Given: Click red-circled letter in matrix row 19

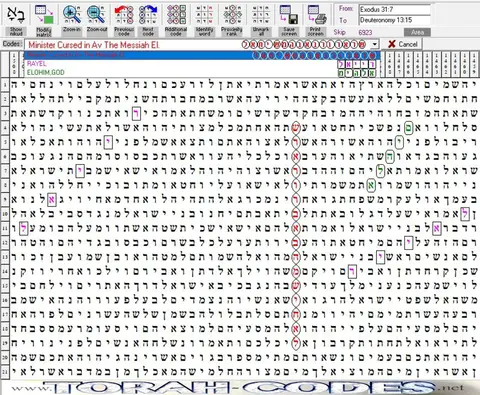Looking at the screenshot, I should [296, 343].
